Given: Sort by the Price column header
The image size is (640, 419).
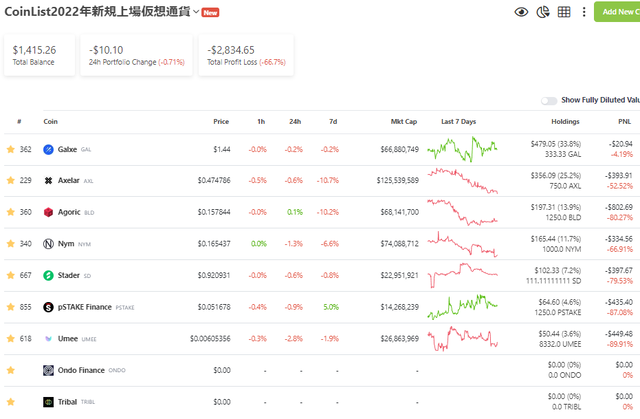Looking at the screenshot, I should (221, 122).
